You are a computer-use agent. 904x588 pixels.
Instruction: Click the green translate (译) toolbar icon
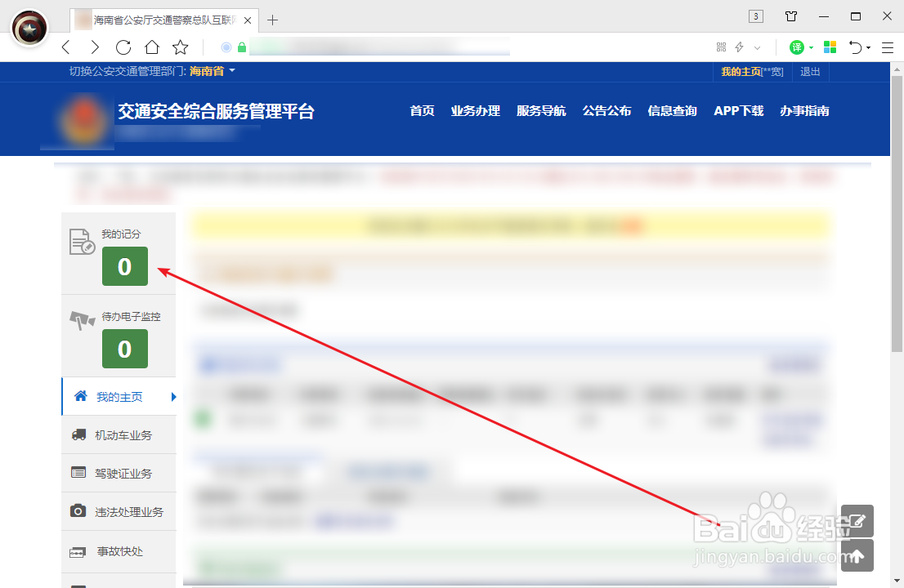click(797, 47)
